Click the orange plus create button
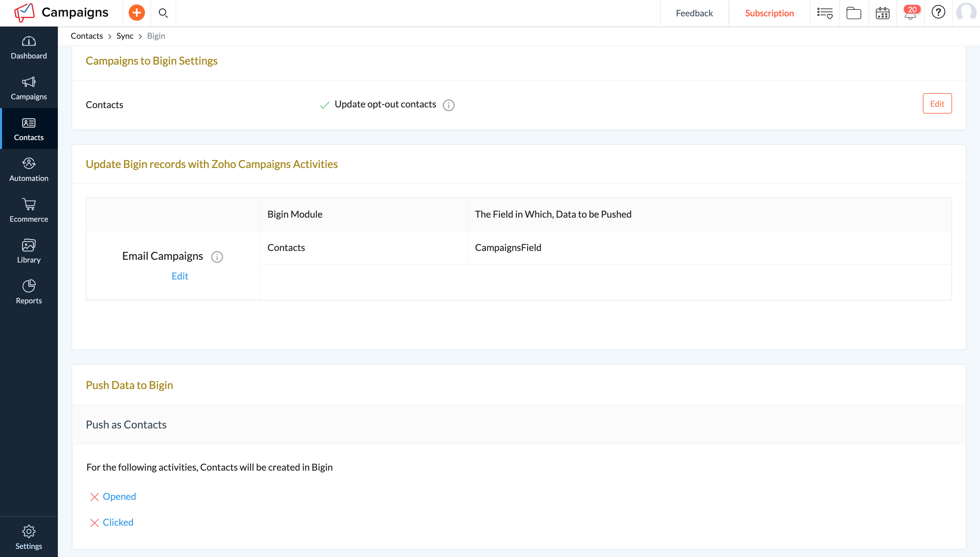This screenshot has height=557, width=980. [x=137, y=13]
